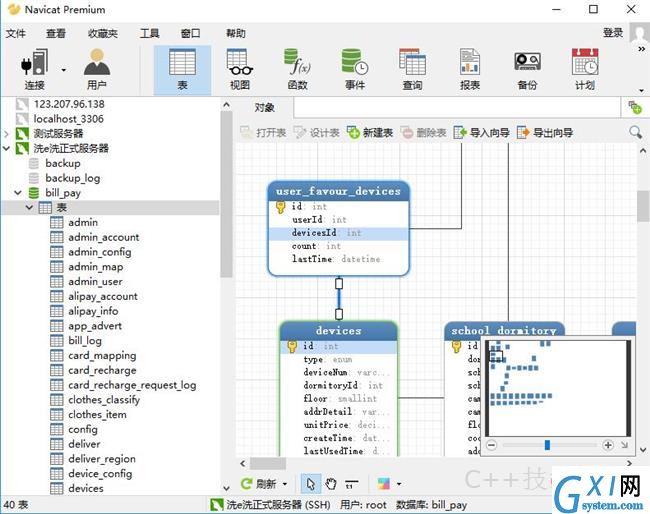Open the Function (函数) toolbar icon

tap(297, 70)
